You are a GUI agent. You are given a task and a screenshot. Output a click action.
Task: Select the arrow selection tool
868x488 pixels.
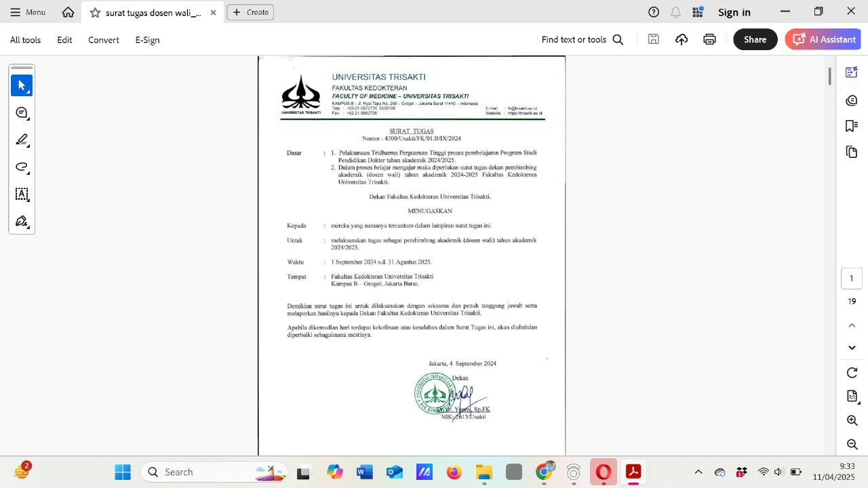point(22,85)
